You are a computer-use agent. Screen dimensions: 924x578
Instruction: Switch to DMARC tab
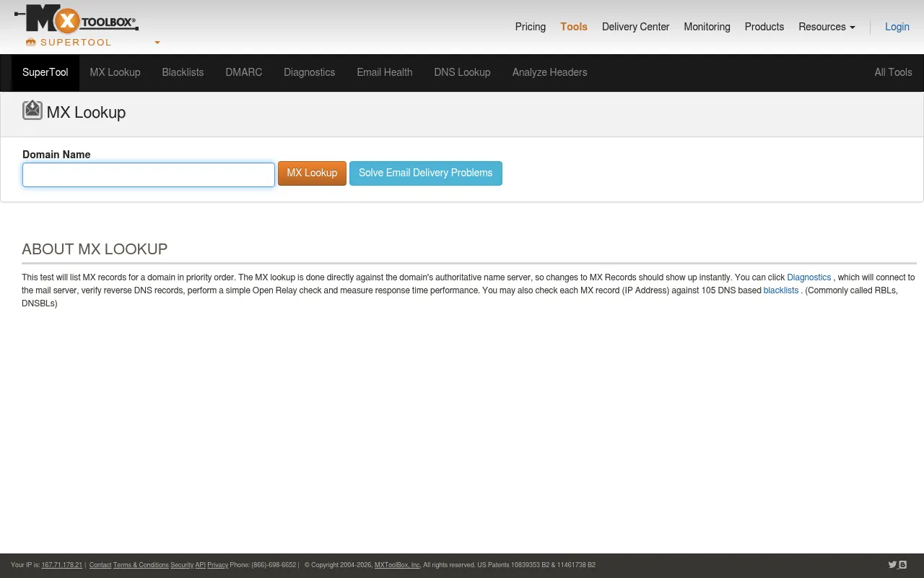(x=243, y=72)
